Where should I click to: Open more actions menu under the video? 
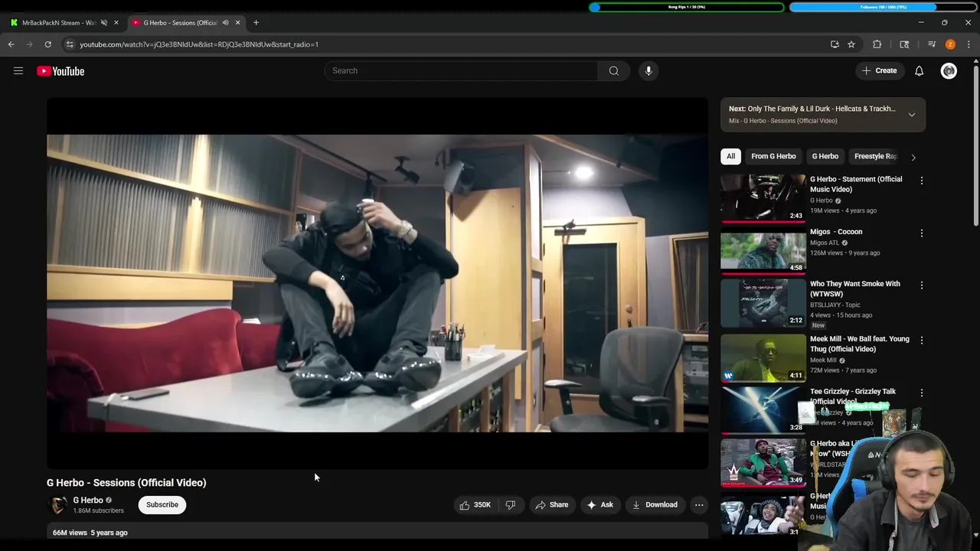click(699, 505)
